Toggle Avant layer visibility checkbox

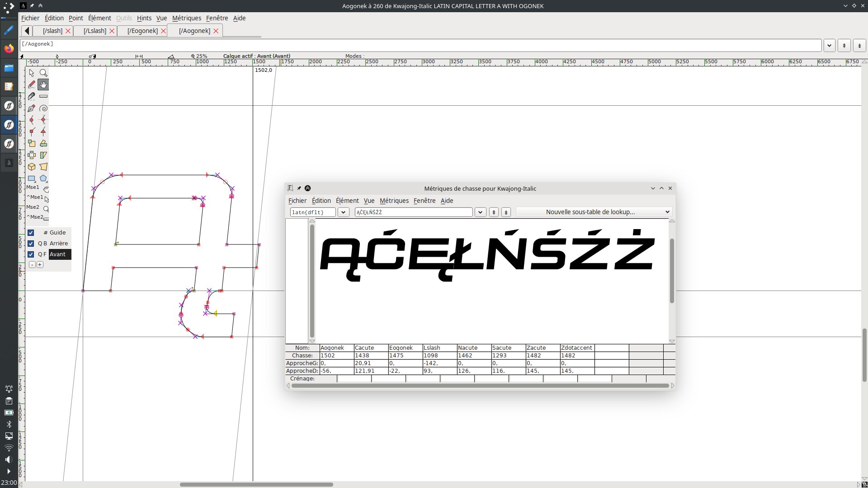31,254
